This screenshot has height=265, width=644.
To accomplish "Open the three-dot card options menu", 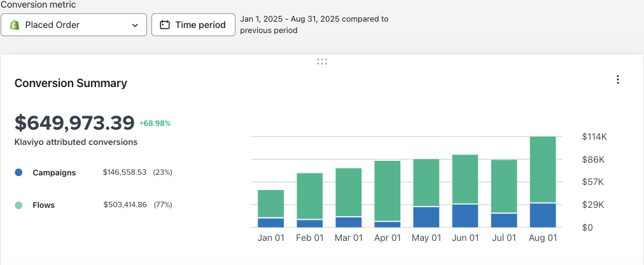I will point(618,79).
